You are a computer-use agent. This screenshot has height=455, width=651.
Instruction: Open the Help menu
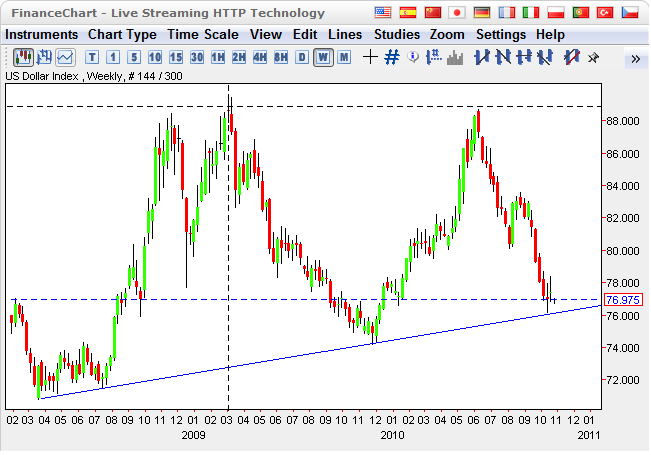pos(551,34)
